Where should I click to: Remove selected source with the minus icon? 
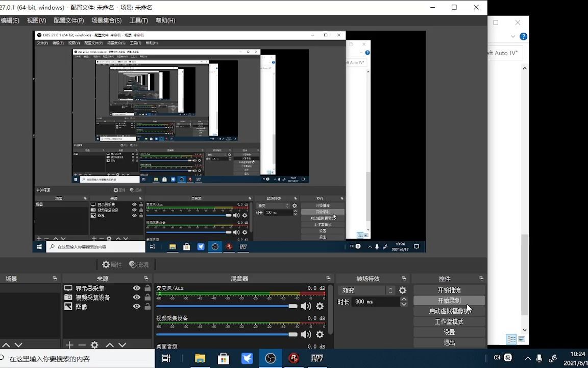point(82,344)
